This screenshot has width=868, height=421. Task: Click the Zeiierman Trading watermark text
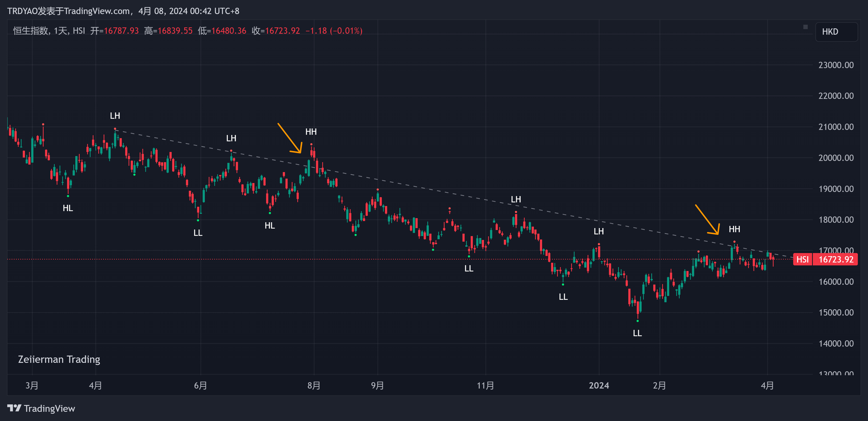click(59, 359)
